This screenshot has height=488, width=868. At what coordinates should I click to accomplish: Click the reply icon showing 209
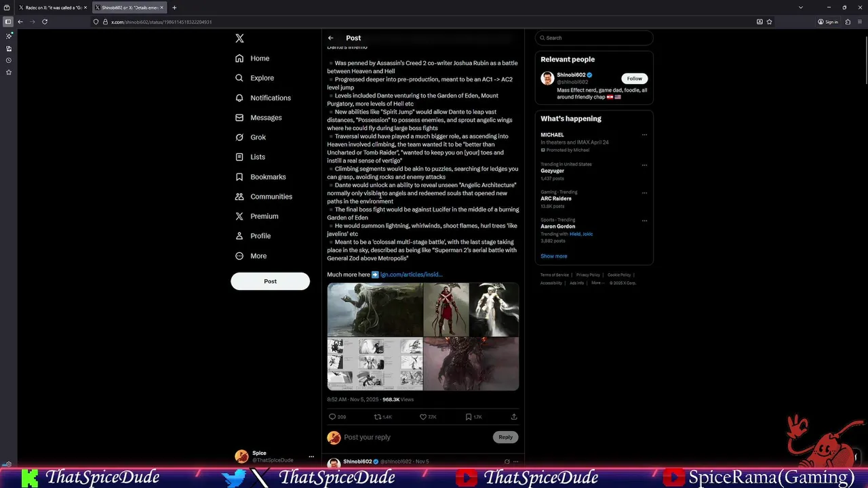click(x=332, y=417)
